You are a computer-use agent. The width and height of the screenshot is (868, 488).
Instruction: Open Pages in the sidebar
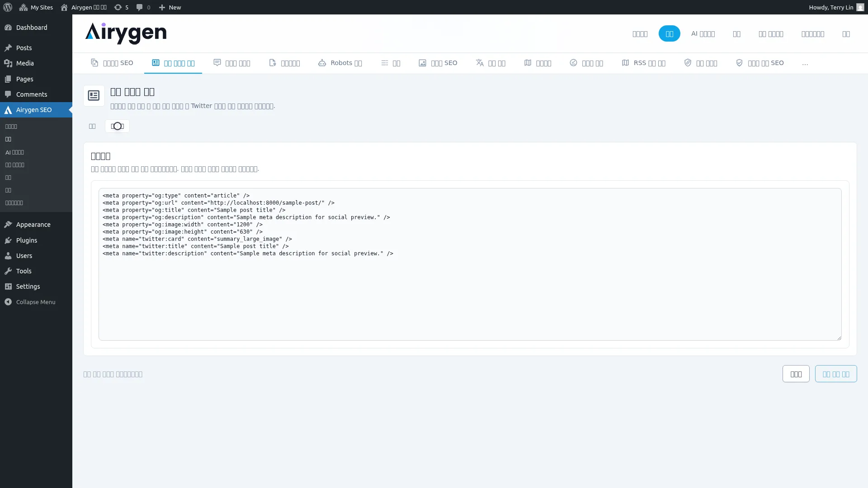click(36, 79)
